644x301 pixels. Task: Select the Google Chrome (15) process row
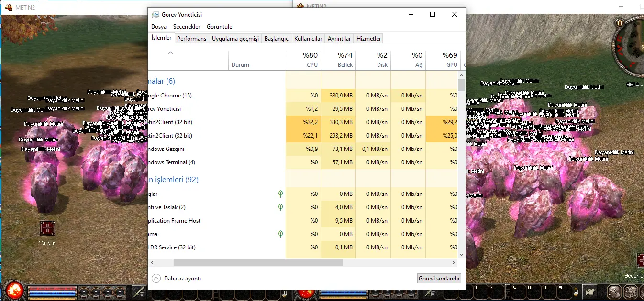(191, 96)
